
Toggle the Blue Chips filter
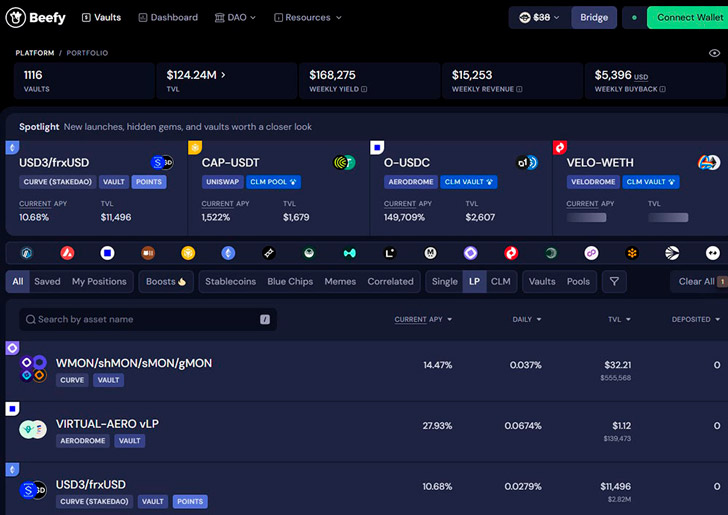(290, 281)
